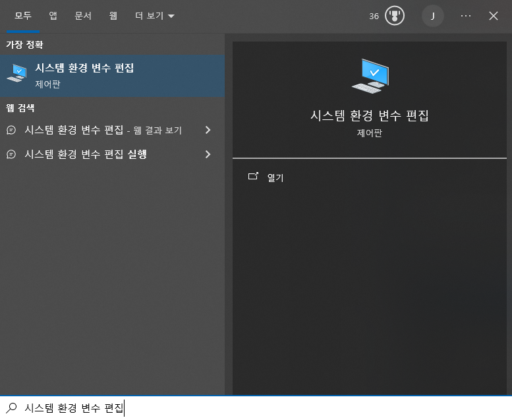Switch to the 모두 tab
512x420 pixels.
[23, 16]
